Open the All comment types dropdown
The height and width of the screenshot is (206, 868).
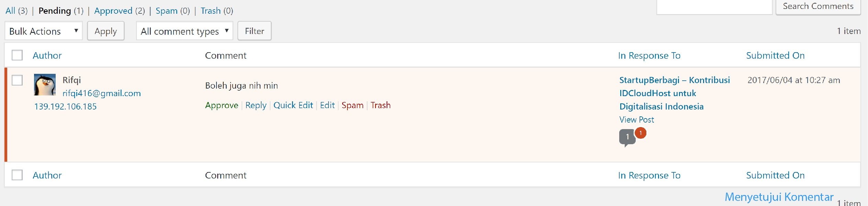coord(184,31)
